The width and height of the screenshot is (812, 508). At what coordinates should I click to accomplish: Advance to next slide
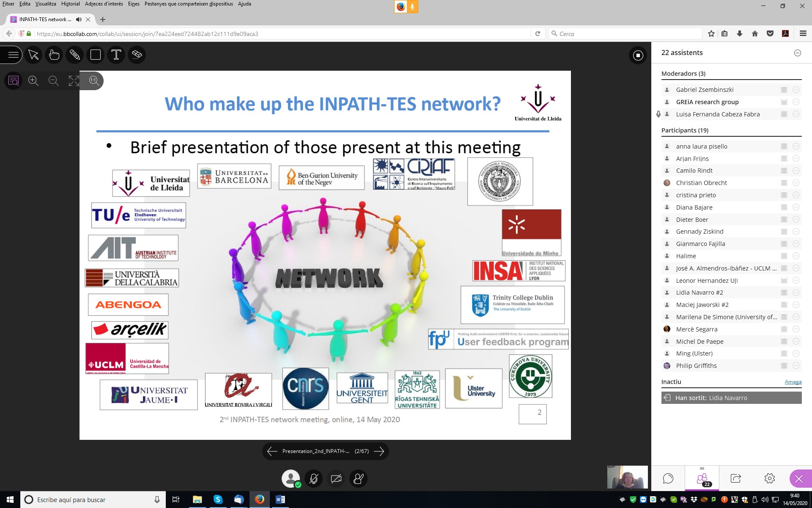[x=379, y=451]
